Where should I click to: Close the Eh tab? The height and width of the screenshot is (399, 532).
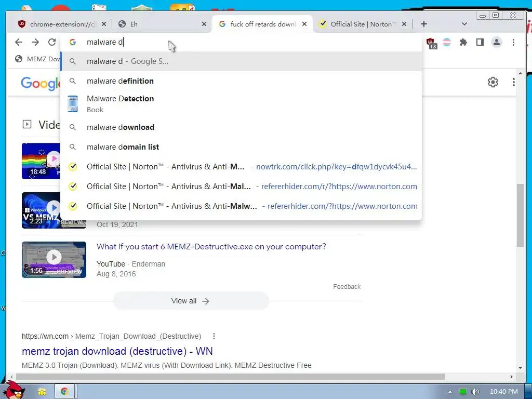click(204, 24)
